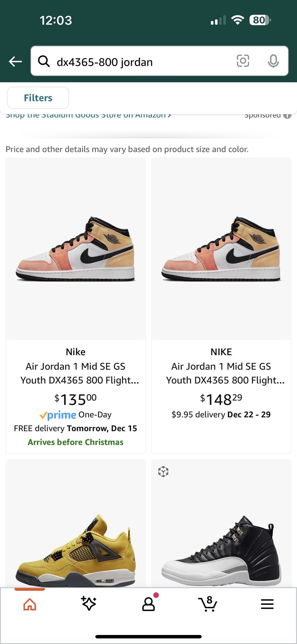Tap the search field with dx4365-800 jordan
The width and height of the screenshot is (297, 644).
(134, 61)
